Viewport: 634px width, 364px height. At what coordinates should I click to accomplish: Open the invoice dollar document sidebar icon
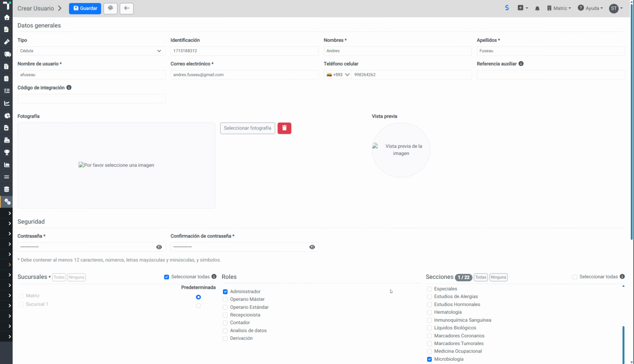click(7, 66)
